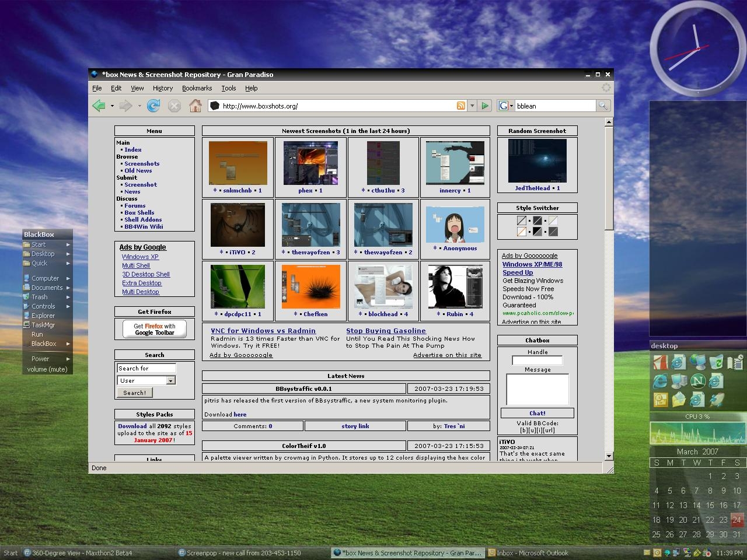Open the Rubin screenshot thumbnail
Image resolution: width=747 pixels, height=560 pixels.
pos(455,286)
